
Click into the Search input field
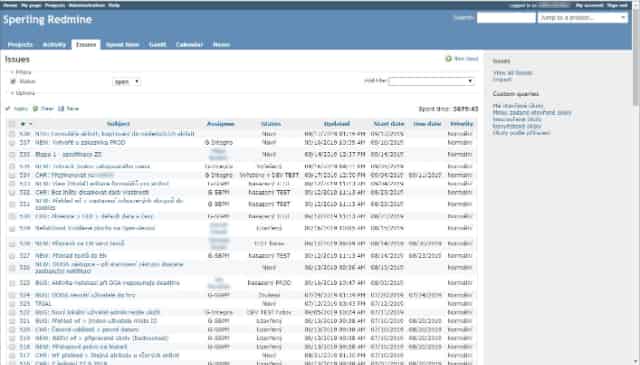pos(506,18)
